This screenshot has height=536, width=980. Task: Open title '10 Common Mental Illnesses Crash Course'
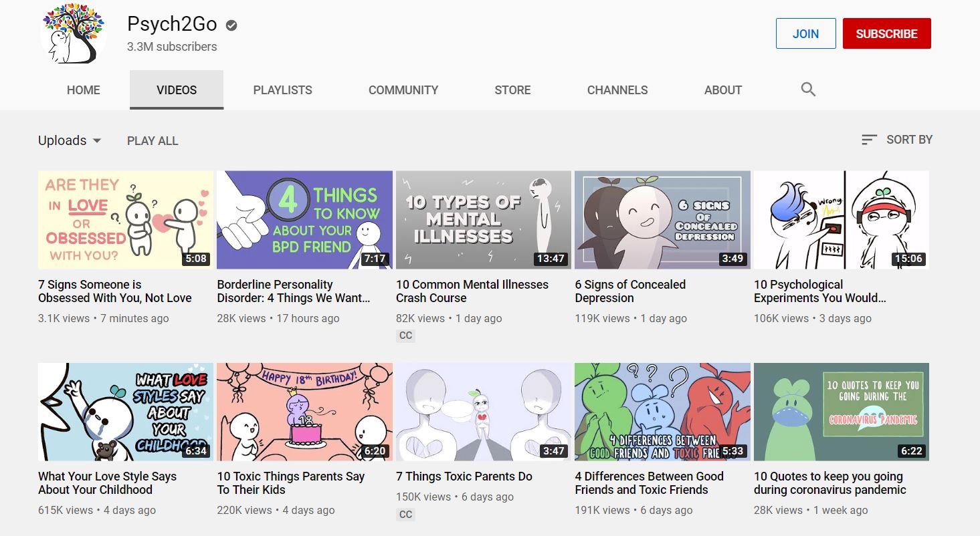click(472, 291)
